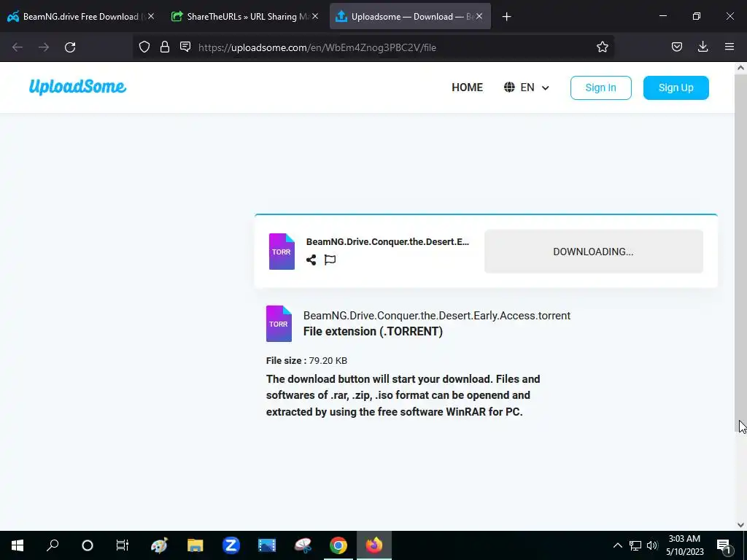Open the blue photo app icon on taskbar

pos(267,545)
